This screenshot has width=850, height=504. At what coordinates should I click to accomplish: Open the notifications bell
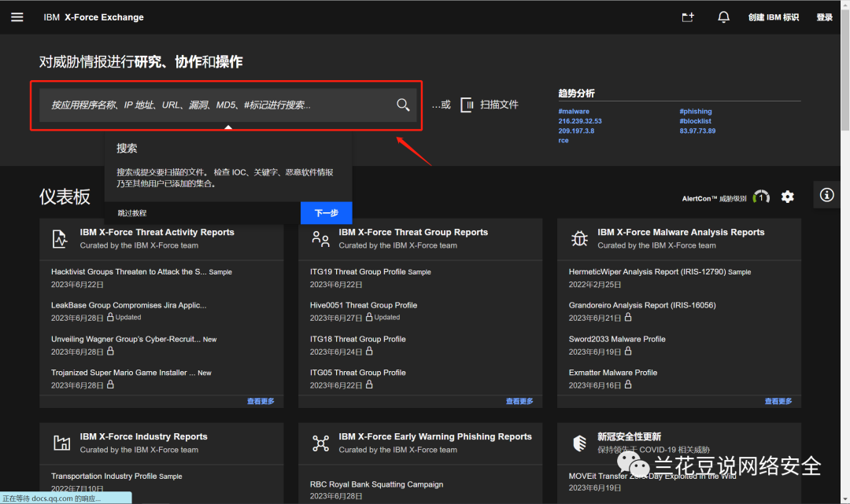(x=724, y=17)
